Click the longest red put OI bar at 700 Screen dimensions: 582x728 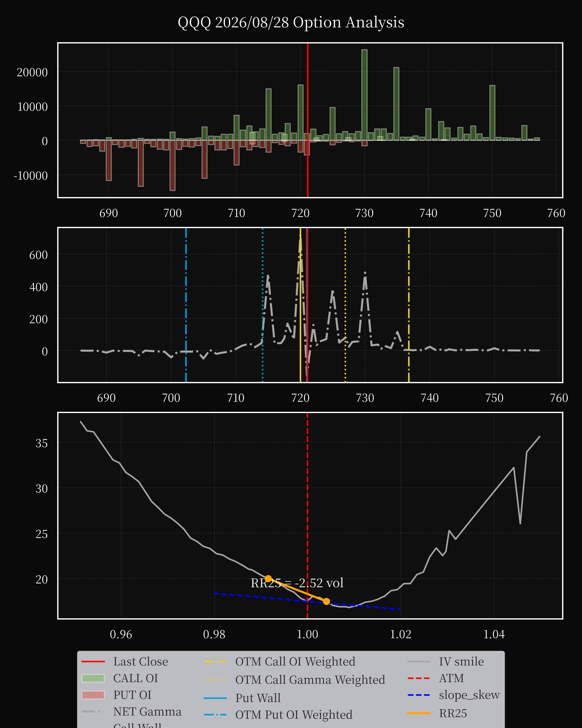[172, 165]
